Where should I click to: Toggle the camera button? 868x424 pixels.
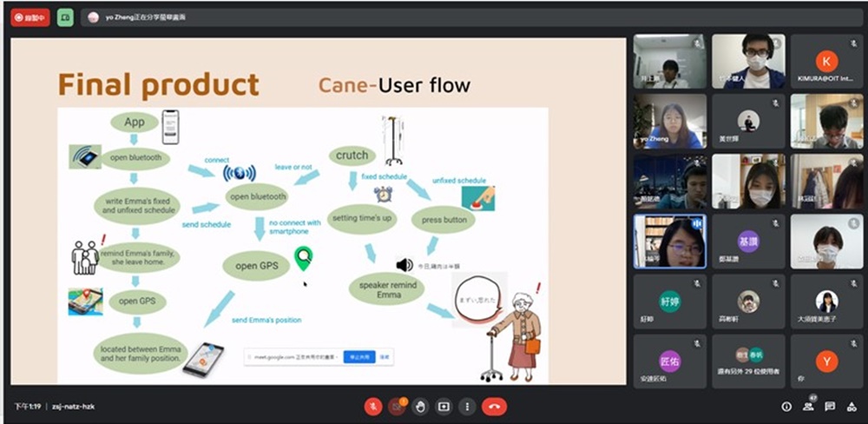pyautogui.click(x=397, y=406)
